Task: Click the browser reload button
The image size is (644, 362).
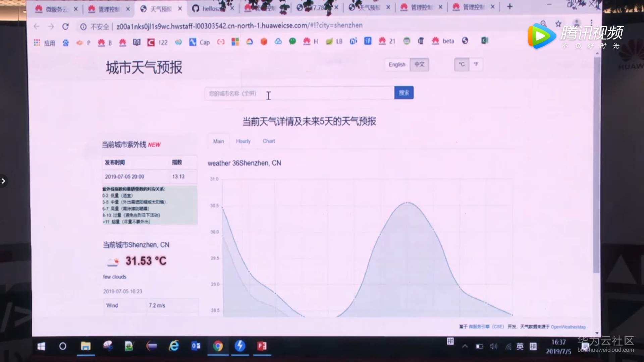Action: click(x=65, y=26)
